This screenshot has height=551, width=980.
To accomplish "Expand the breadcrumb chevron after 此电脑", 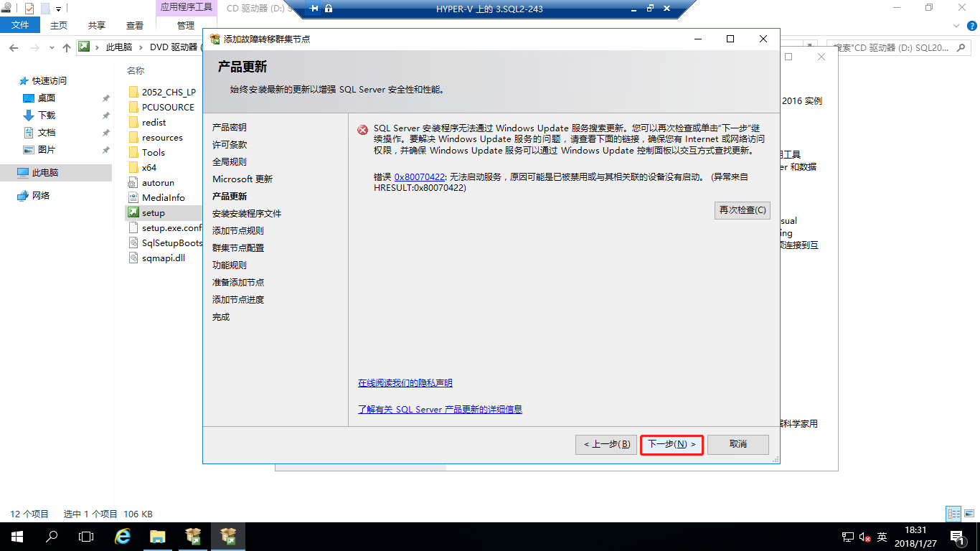I will pyautogui.click(x=141, y=47).
